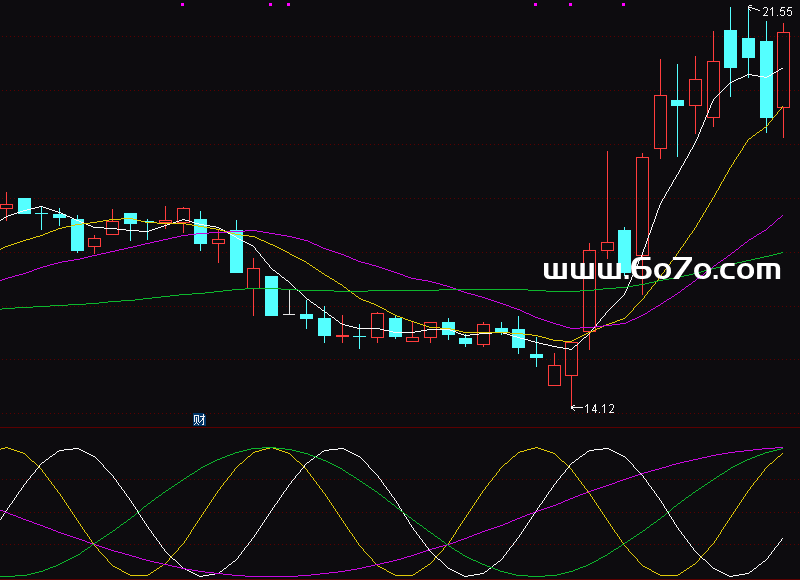Click the blue 财 financial event marker
Viewport: 800px width, 580px height.
click(x=199, y=420)
